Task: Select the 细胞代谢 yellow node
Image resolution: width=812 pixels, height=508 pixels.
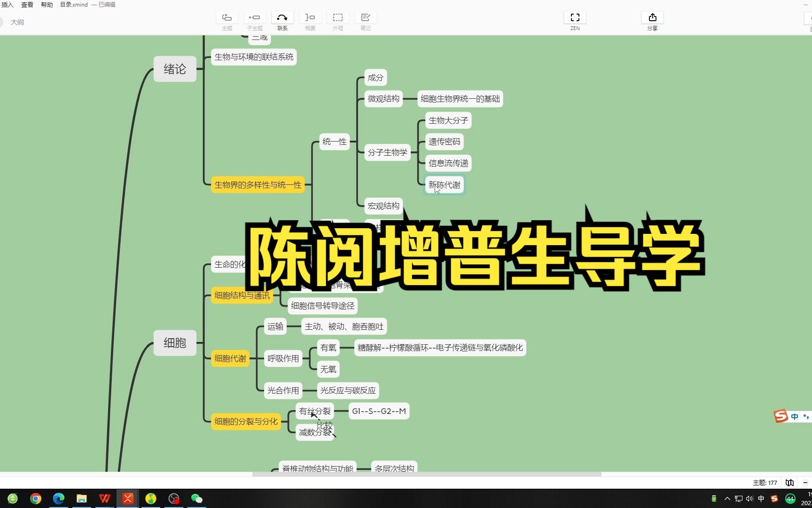Action: 230,358
